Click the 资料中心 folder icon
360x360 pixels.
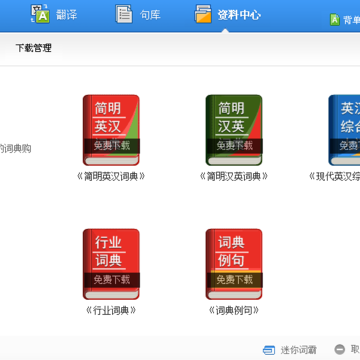203,14
